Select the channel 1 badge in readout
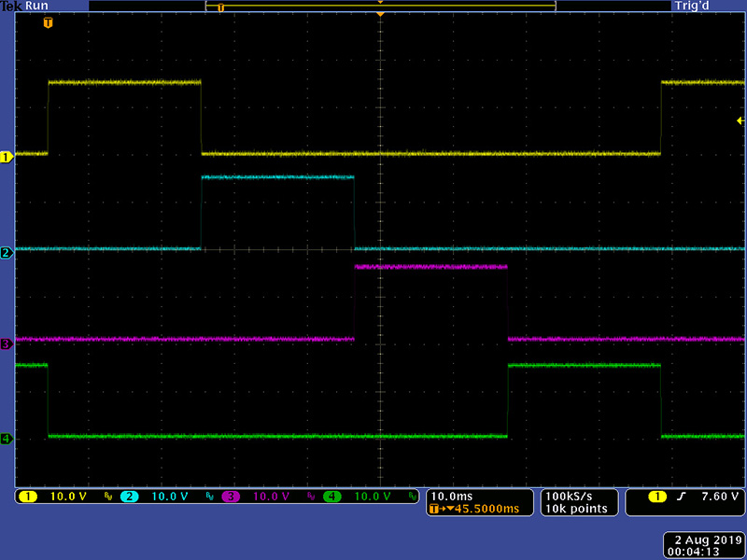This screenshot has height=560, width=747. pos(28,497)
